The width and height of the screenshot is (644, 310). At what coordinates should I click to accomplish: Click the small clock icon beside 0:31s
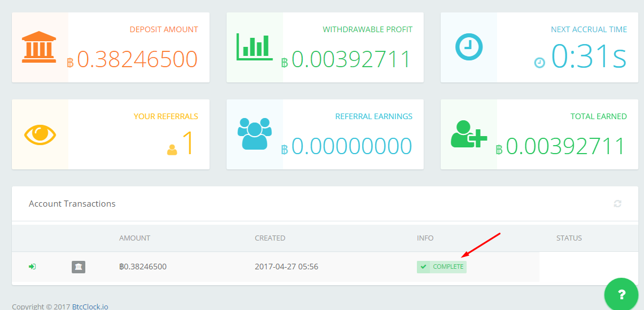click(x=539, y=63)
